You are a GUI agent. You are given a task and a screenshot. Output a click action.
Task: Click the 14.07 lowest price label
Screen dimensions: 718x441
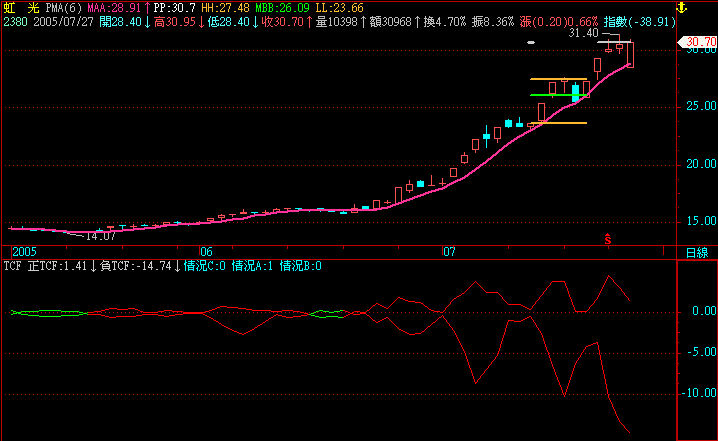pos(100,236)
